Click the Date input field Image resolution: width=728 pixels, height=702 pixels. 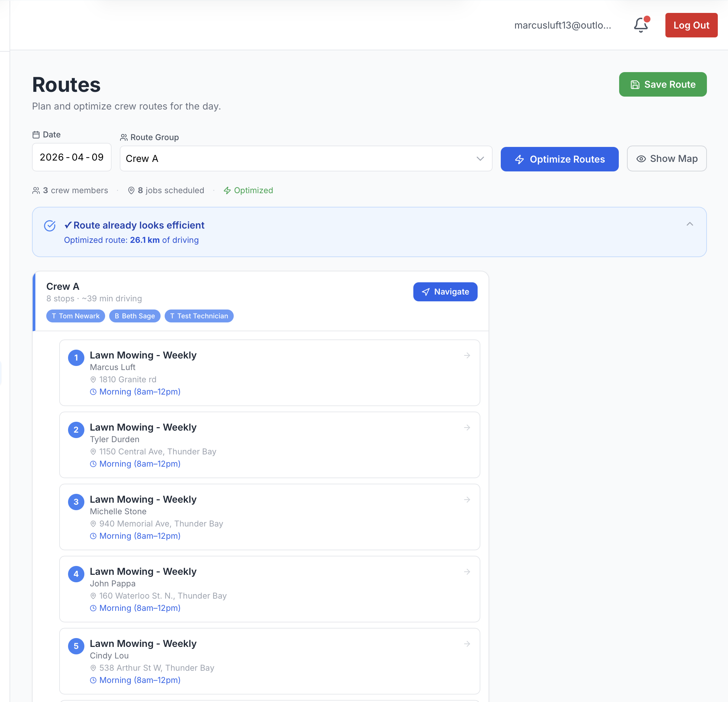pos(72,157)
